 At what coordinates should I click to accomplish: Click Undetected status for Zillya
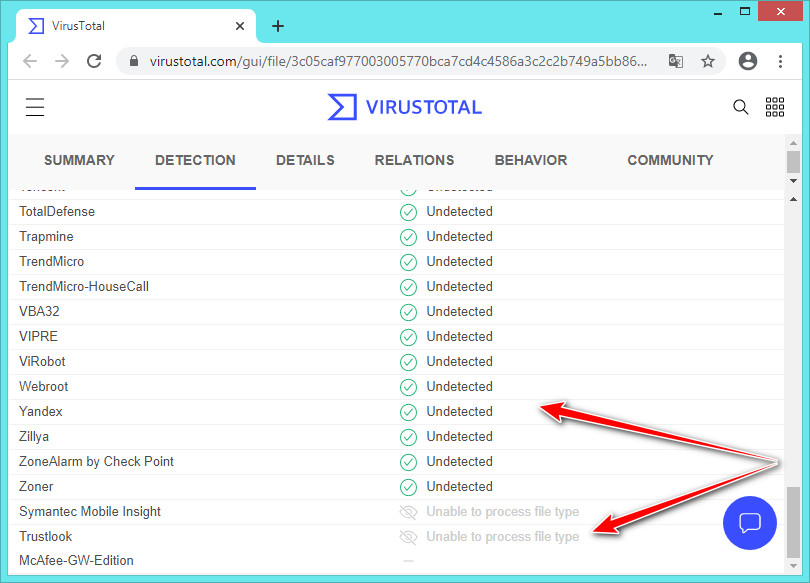click(x=459, y=437)
